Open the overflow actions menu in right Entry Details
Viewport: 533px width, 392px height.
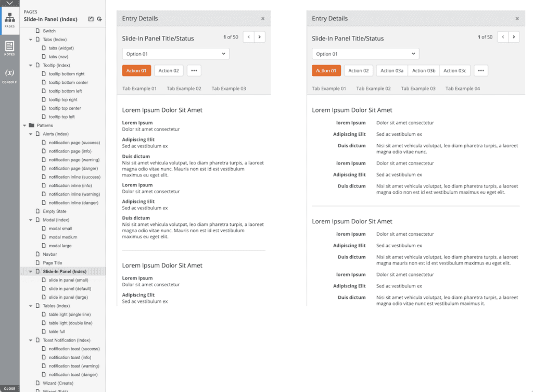click(x=481, y=70)
